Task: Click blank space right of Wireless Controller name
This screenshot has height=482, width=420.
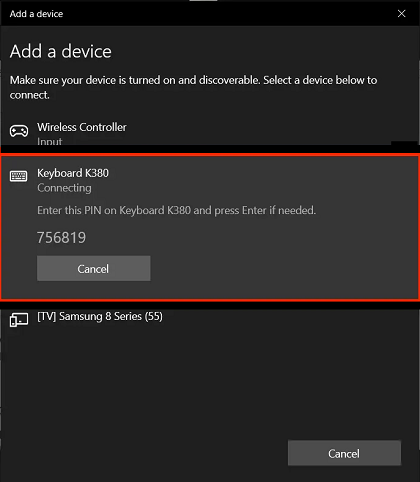Action: (267, 128)
